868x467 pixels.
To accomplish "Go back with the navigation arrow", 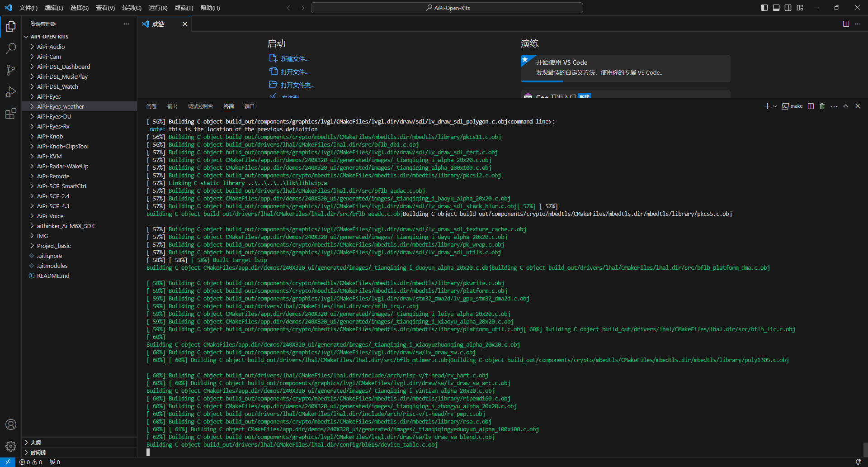I will (290, 8).
